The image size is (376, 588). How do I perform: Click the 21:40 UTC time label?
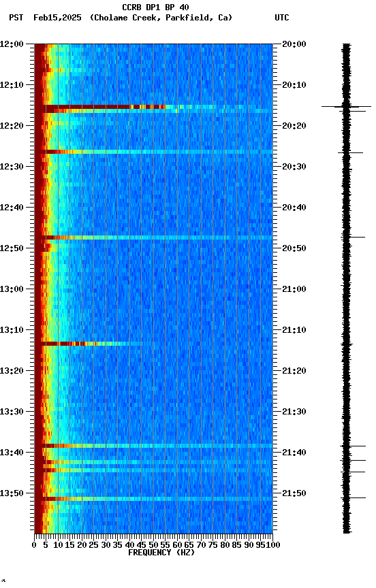[294, 453]
